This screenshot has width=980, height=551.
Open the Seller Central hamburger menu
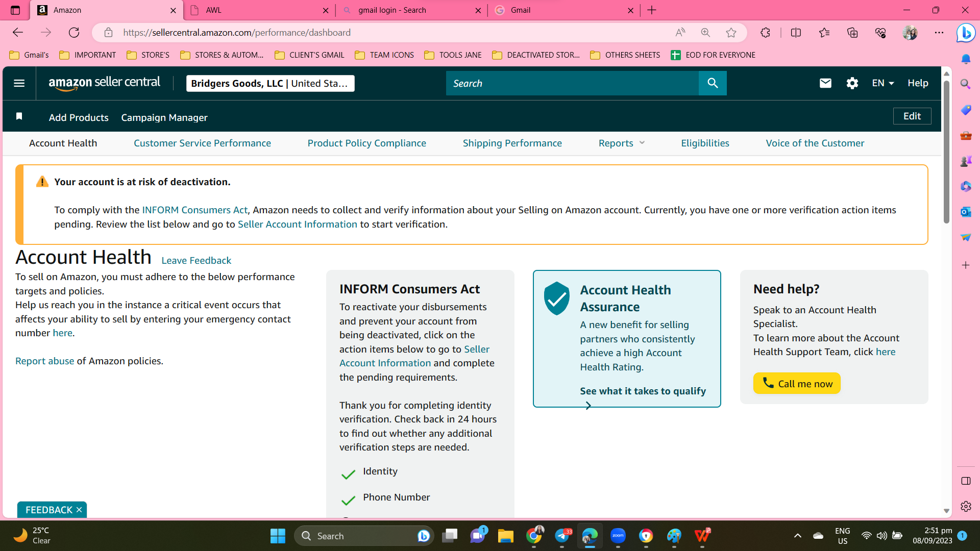19,83
